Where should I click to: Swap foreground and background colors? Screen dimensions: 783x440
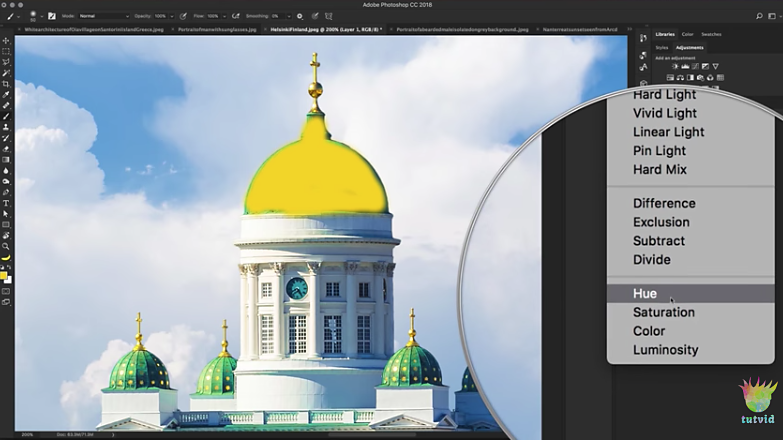(9, 267)
